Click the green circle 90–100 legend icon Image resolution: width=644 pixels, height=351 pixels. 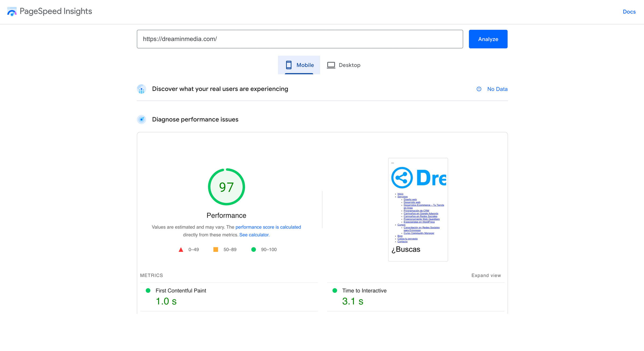pyautogui.click(x=253, y=250)
